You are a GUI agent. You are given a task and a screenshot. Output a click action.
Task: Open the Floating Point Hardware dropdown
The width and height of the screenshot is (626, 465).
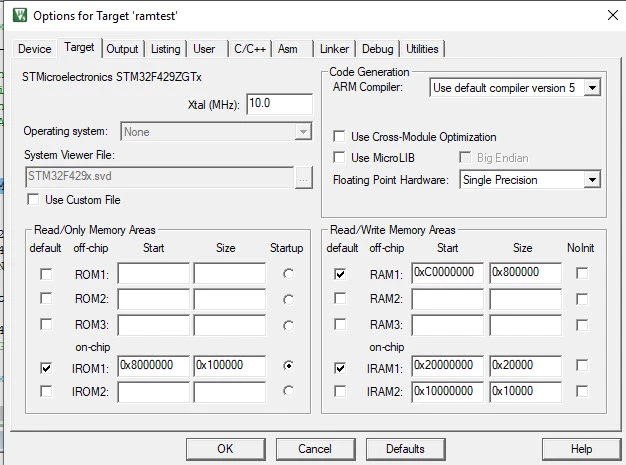(x=592, y=180)
